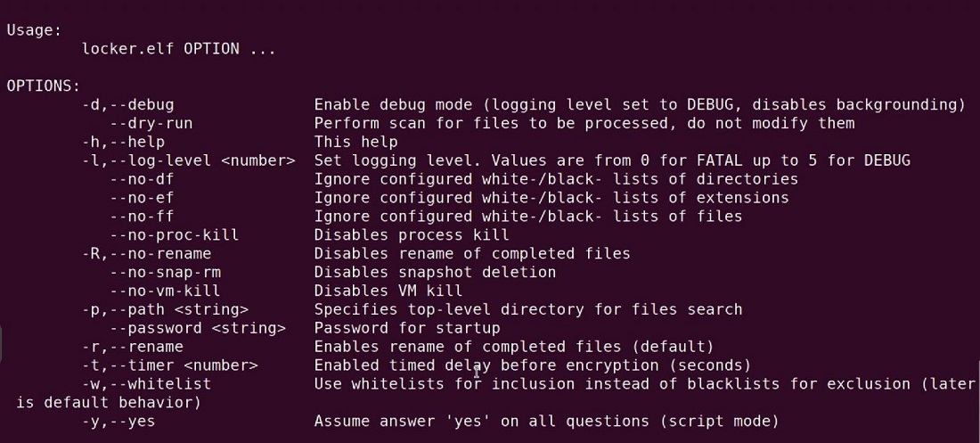Click the '--password <string>' option

coord(198,328)
